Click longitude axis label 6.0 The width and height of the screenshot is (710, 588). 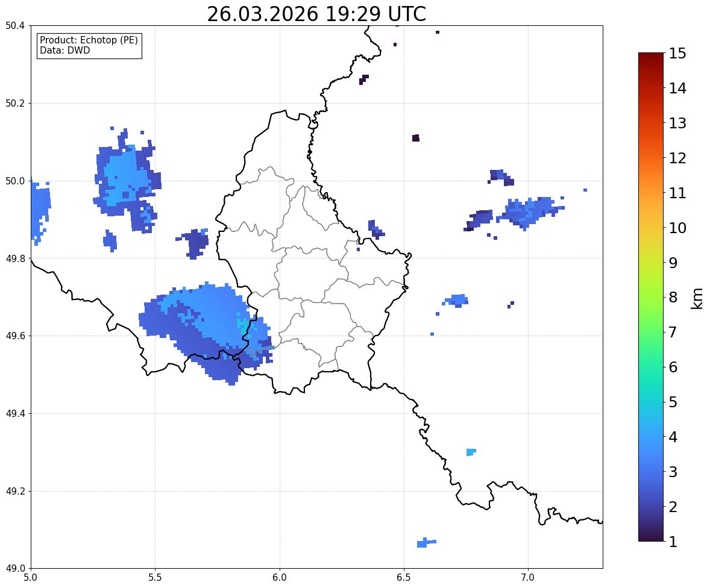point(280,578)
